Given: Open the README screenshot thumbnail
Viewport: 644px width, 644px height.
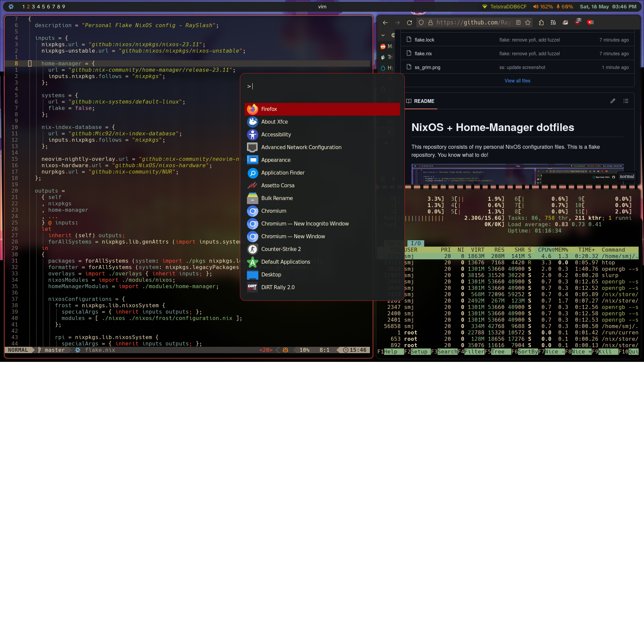Looking at the screenshot, I should click(x=517, y=175).
